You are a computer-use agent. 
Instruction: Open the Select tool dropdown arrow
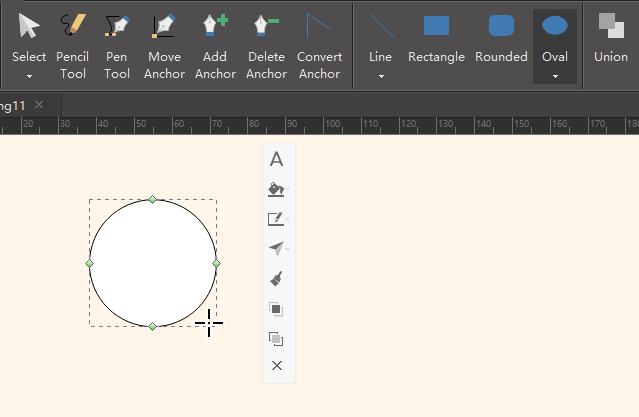tap(29, 75)
